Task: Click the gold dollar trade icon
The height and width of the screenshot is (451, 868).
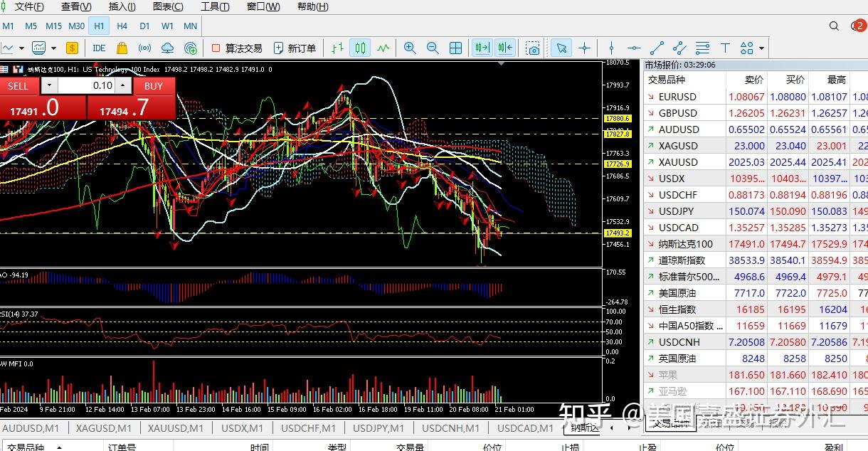Action: coord(72,48)
